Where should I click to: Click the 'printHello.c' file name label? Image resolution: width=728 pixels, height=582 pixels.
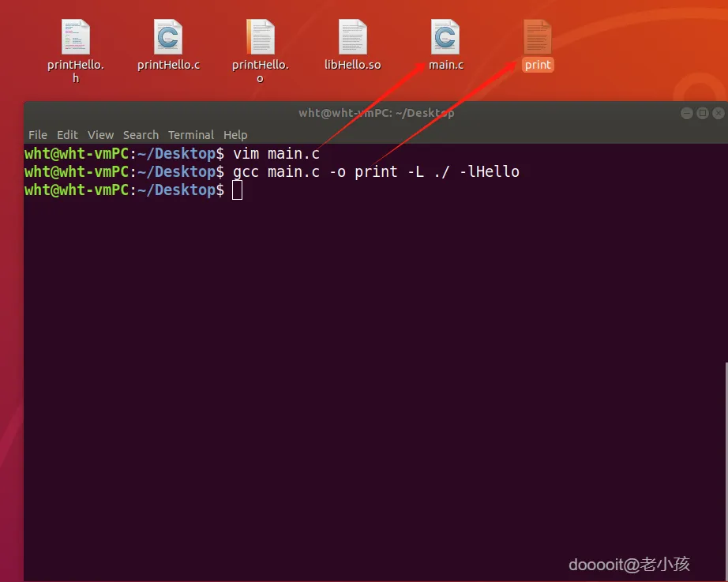click(x=168, y=65)
